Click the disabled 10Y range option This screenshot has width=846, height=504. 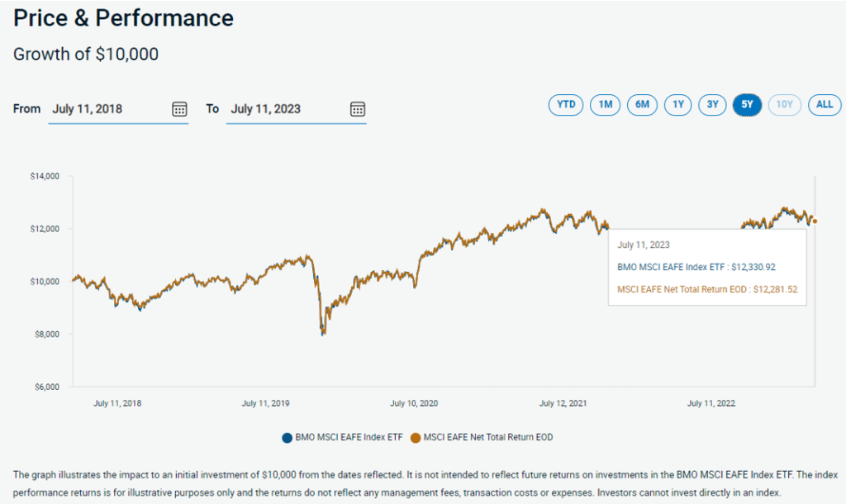click(x=784, y=105)
